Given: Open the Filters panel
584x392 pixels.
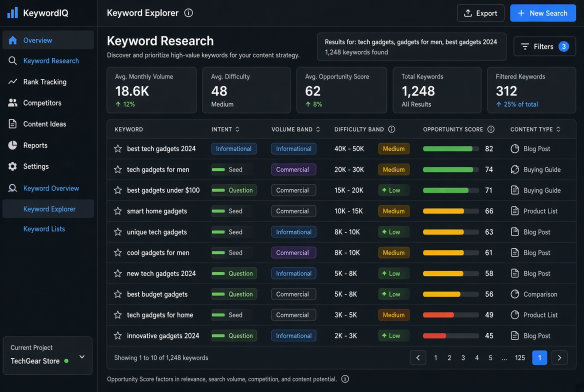Looking at the screenshot, I should tap(544, 46).
